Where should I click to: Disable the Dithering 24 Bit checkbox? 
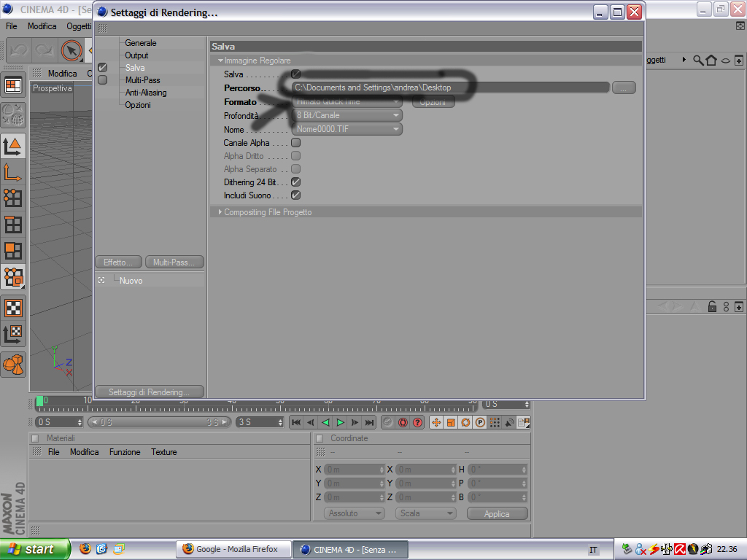coord(296,182)
